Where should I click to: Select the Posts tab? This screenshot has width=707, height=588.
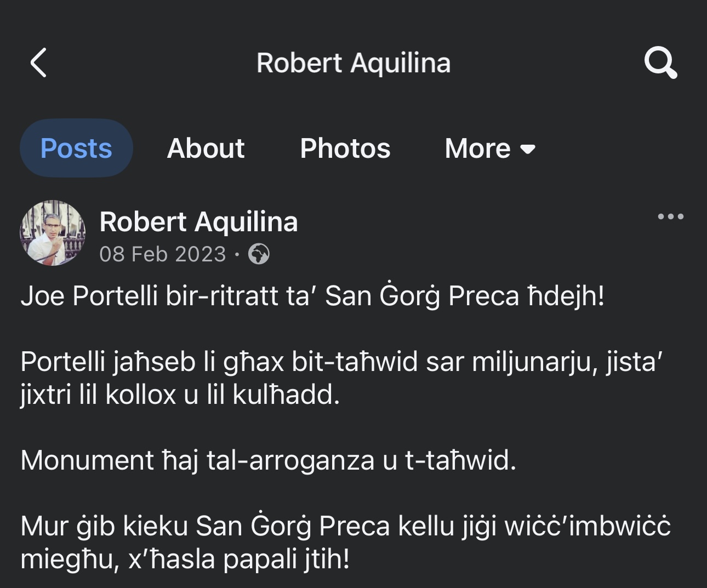tap(76, 147)
